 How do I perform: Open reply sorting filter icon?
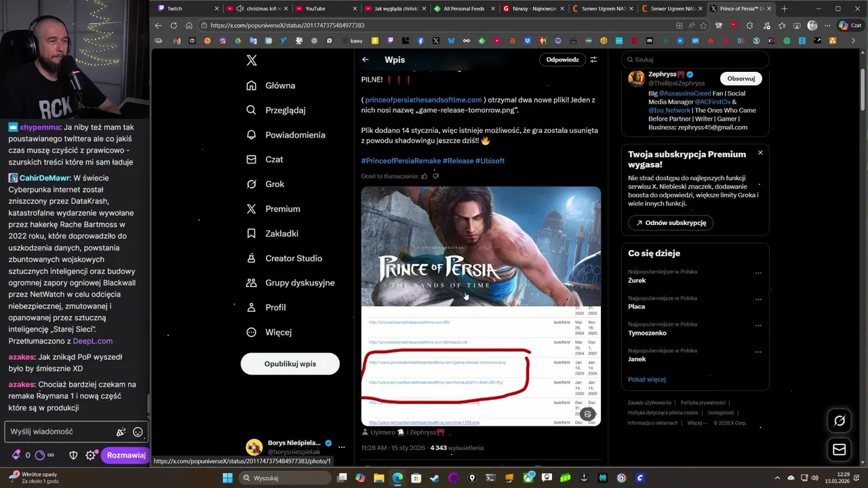pyautogui.click(x=593, y=60)
